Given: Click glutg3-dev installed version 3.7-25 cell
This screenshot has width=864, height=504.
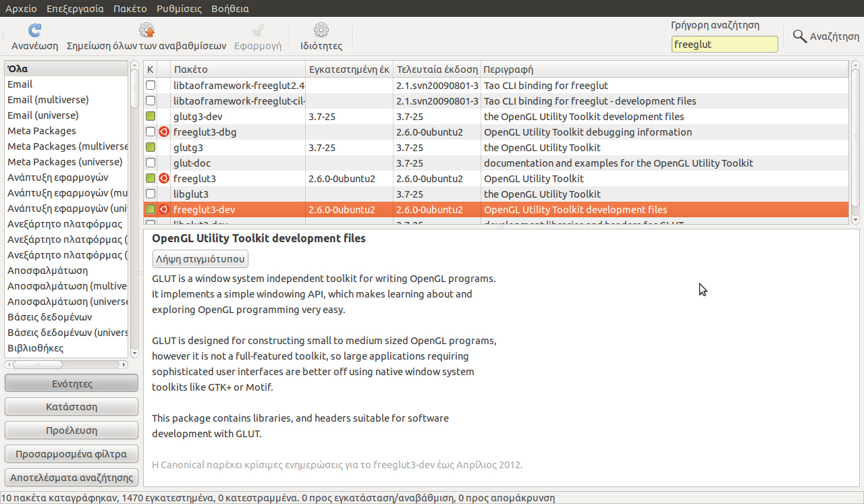Looking at the screenshot, I should (x=321, y=117).
